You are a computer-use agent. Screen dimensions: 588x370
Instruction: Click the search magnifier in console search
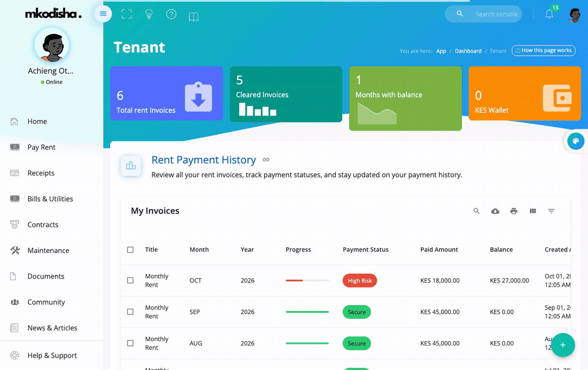pos(460,14)
